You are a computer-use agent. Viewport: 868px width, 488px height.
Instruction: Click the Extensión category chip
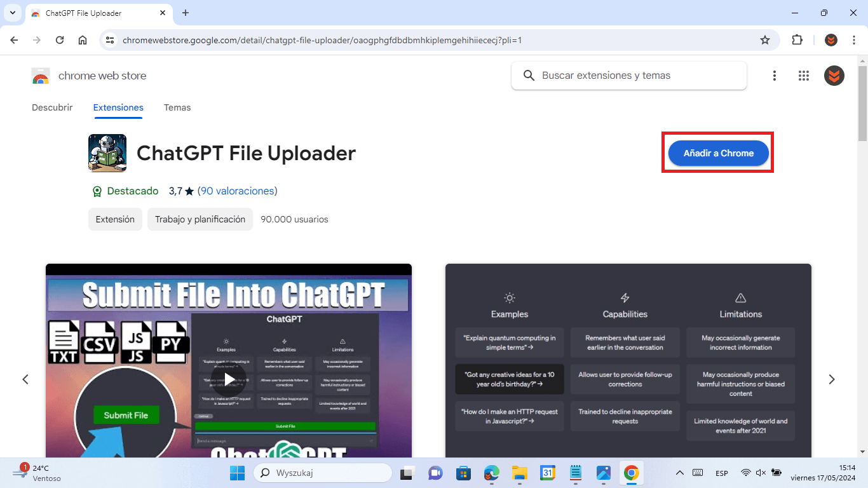pyautogui.click(x=115, y=219)
